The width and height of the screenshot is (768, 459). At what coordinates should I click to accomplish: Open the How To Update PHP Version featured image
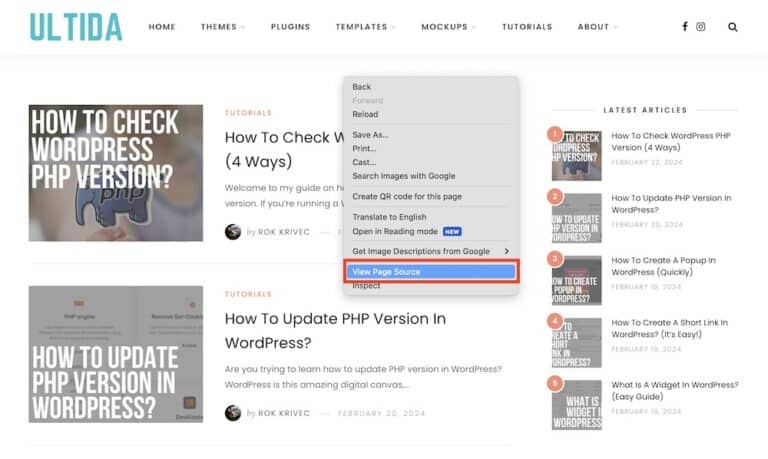pyautogui.click(x=116, y=354)
